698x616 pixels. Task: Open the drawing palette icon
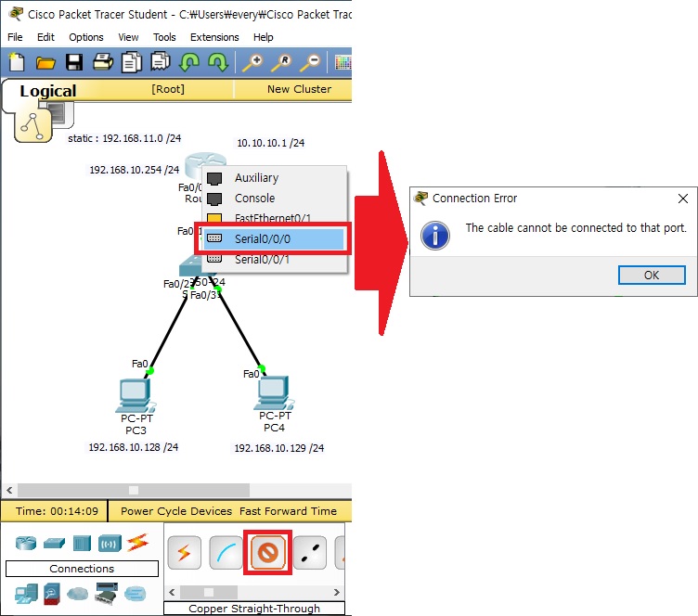pyautogui.click(x=343, y=63)
